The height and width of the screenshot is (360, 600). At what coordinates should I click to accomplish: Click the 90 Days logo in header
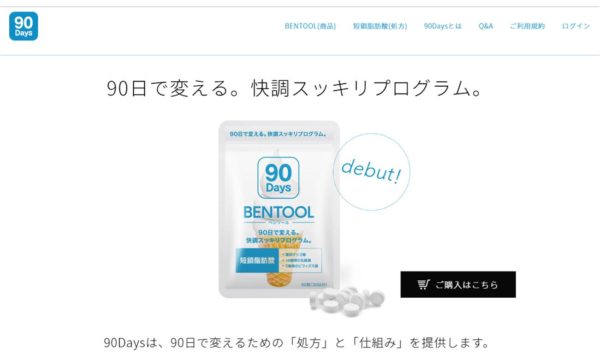pos(23,26)
